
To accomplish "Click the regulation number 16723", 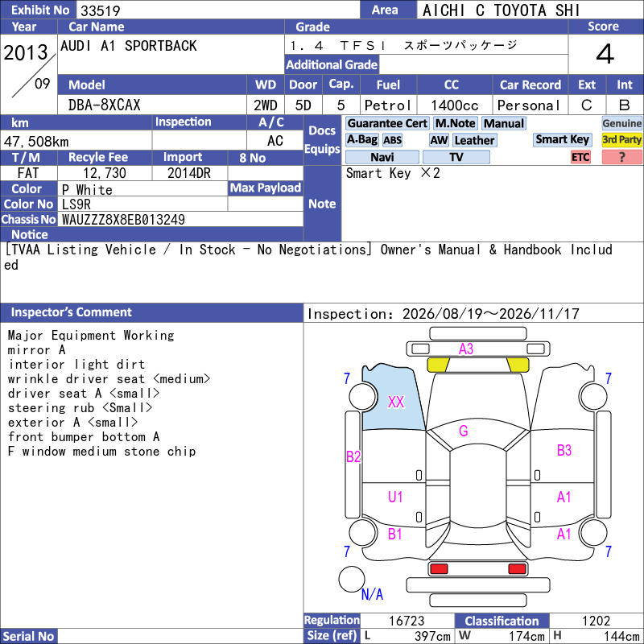I will (407, 621).
